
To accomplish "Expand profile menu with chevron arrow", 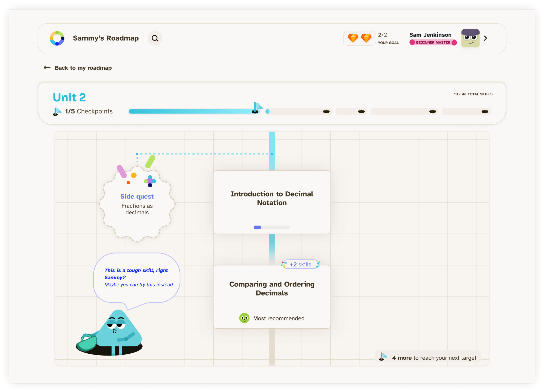I will (x=485, y=38).
